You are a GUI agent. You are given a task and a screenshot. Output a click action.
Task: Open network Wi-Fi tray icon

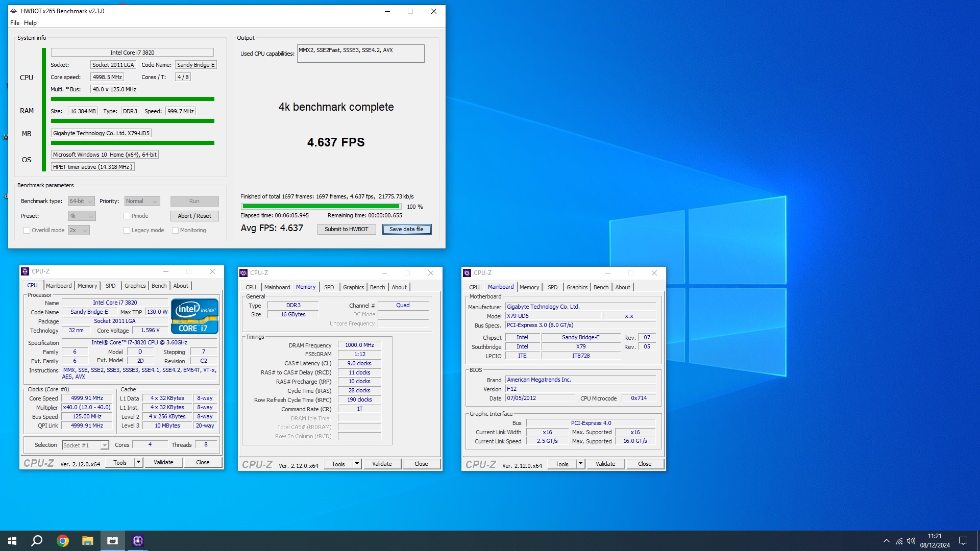899,541
